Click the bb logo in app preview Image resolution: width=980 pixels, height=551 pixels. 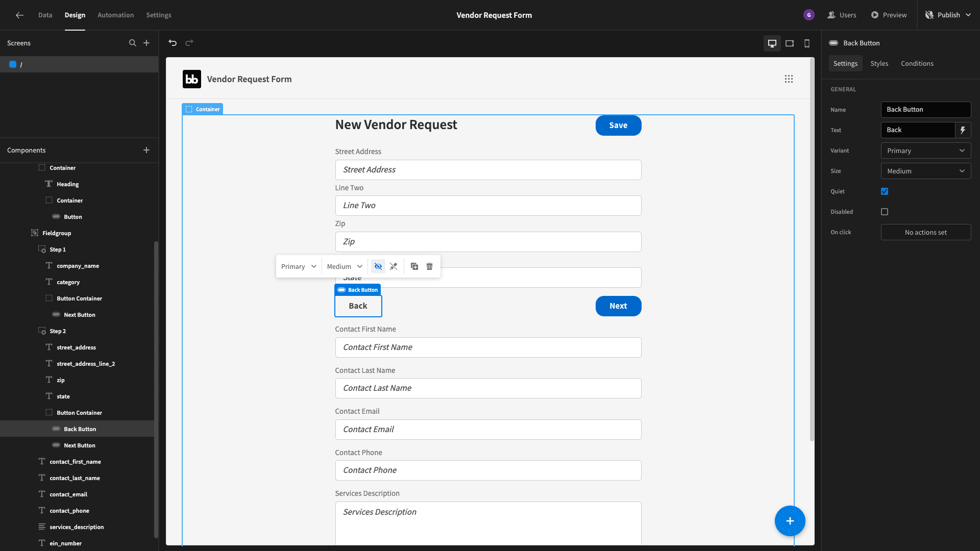tap(192, 79)
